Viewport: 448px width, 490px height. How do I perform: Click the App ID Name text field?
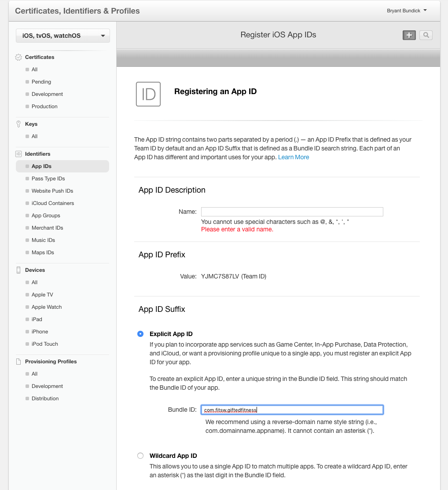292,212
